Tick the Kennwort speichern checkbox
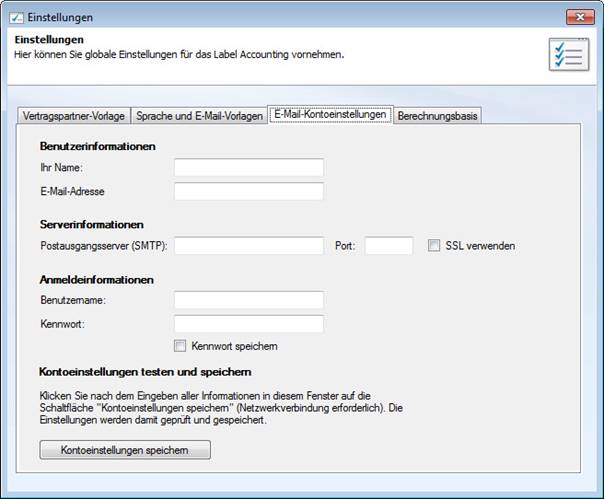This screenshot has height=499, width=604. click(180, 346)
